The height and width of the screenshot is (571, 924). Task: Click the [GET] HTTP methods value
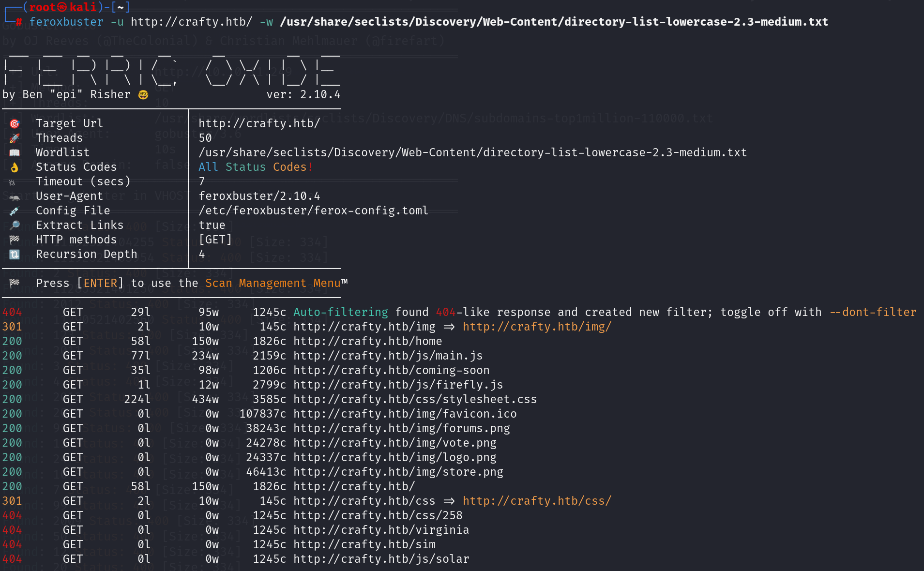click(x=215, y=240)
